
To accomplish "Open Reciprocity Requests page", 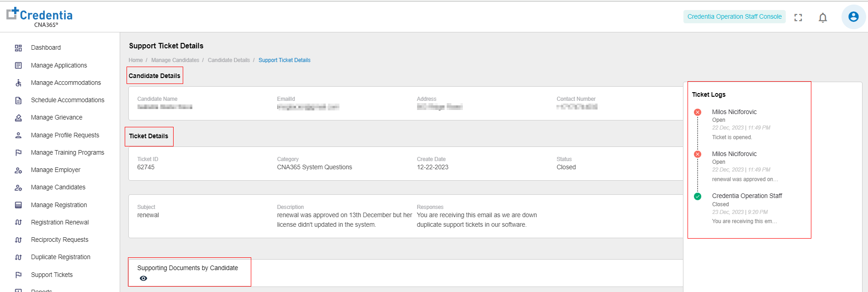I will coord(60,240).
